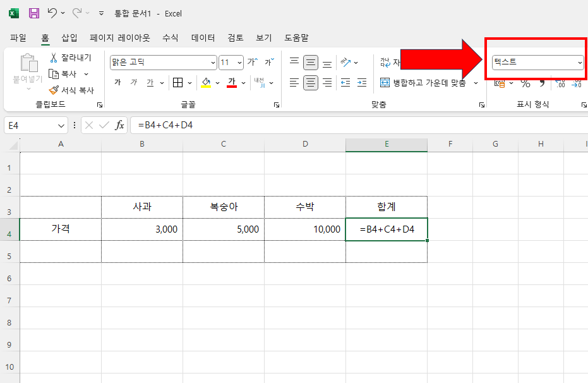This screenshot has height=383, width=588.
Task: Click the select all corner triangle
Action: (13, 145)
